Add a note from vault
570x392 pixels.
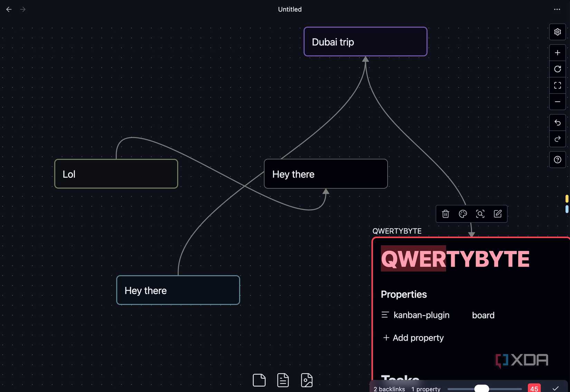283,380
